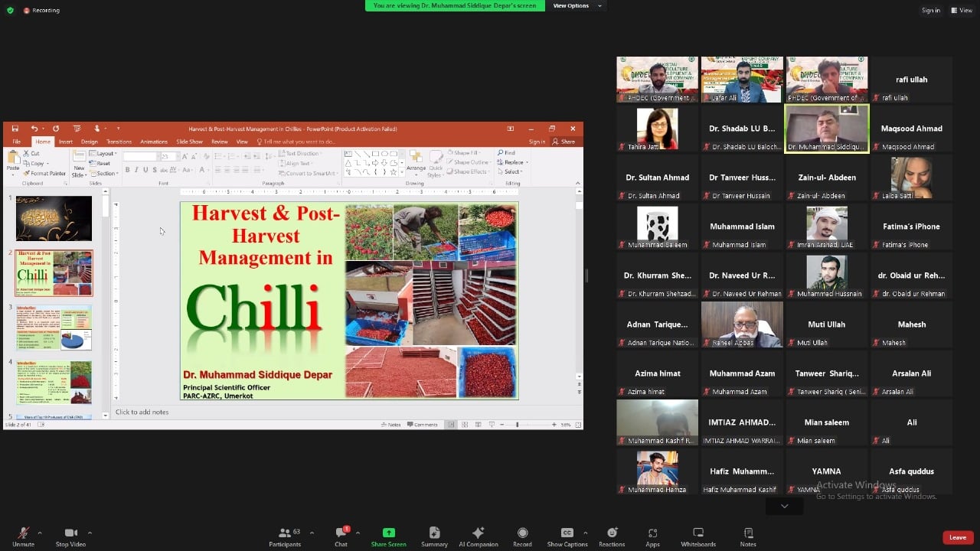This screenshot has height=551, width=980.
Task: Enable Show Captions
Action: pos(567,536)
